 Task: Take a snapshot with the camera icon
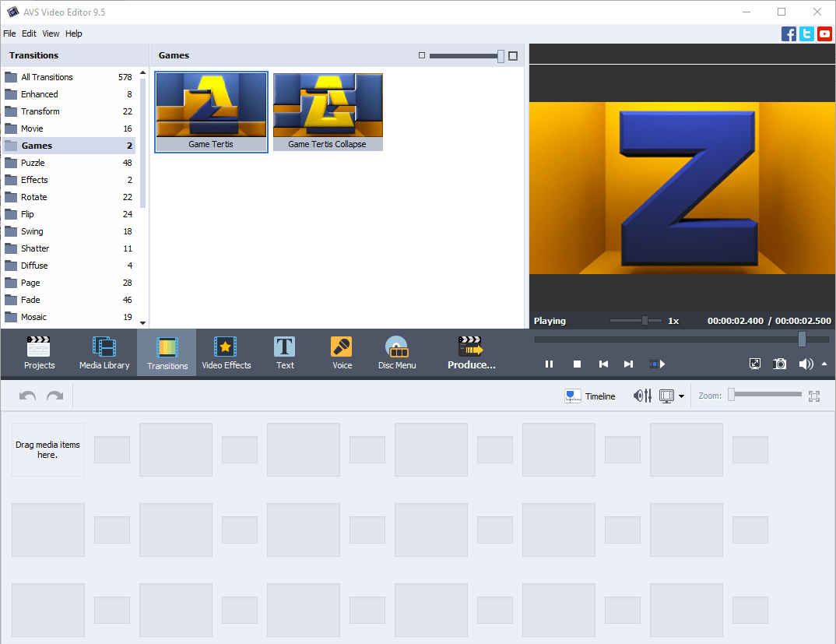click(779, 364)
